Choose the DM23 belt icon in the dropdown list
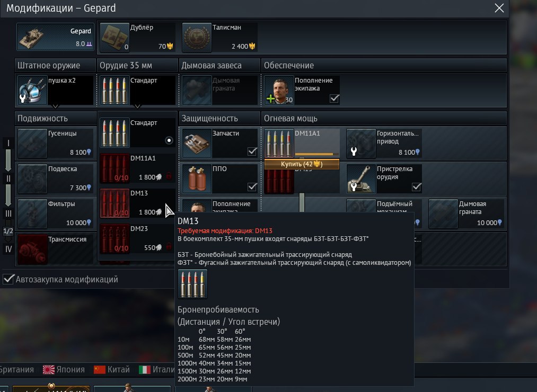537x392 pixels. [115, 238]
